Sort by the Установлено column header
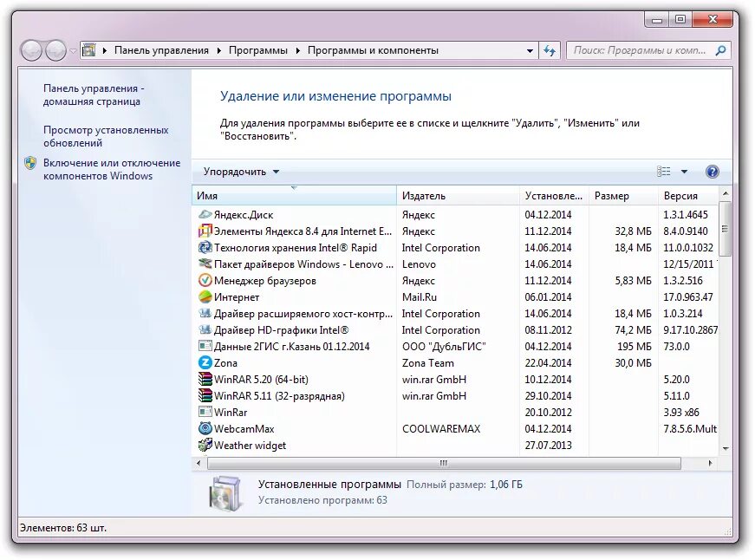This screenshot has height=560, width=755. point(554,196)
